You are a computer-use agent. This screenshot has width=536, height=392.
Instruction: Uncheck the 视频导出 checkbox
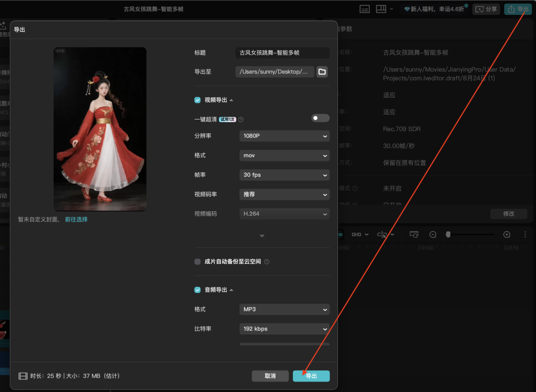(x=198, y=100)
